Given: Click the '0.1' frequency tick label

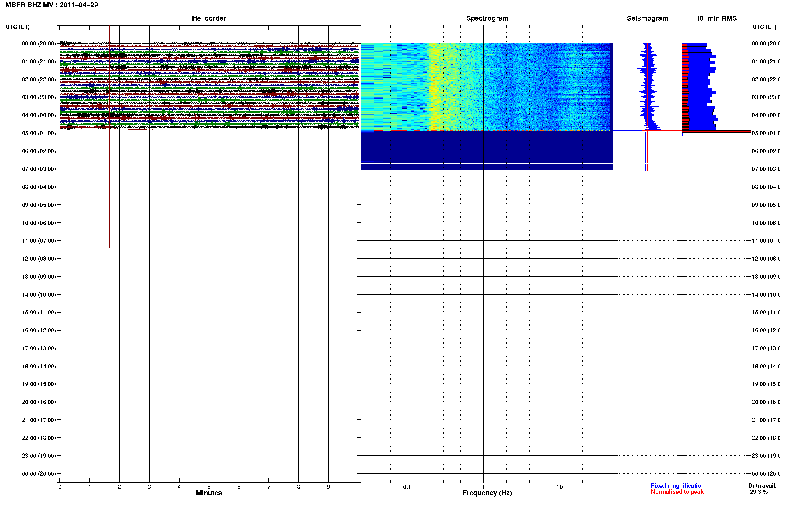Looking at the screenshot, I should 407,487.
